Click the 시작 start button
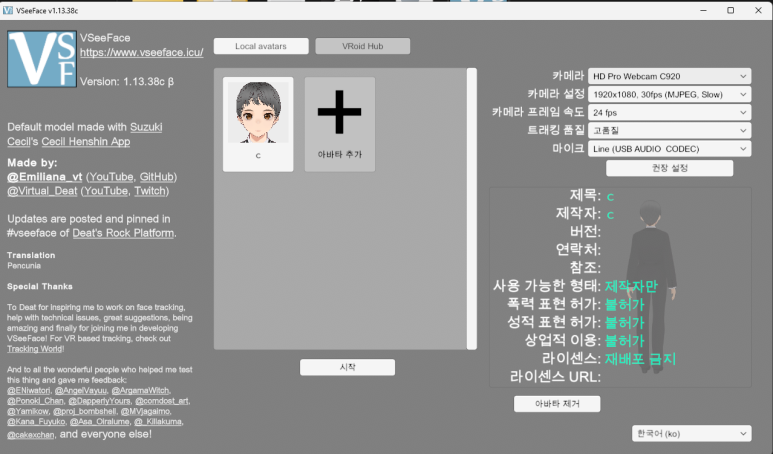Viewport: 773px width, 454px height. [348, 367]
